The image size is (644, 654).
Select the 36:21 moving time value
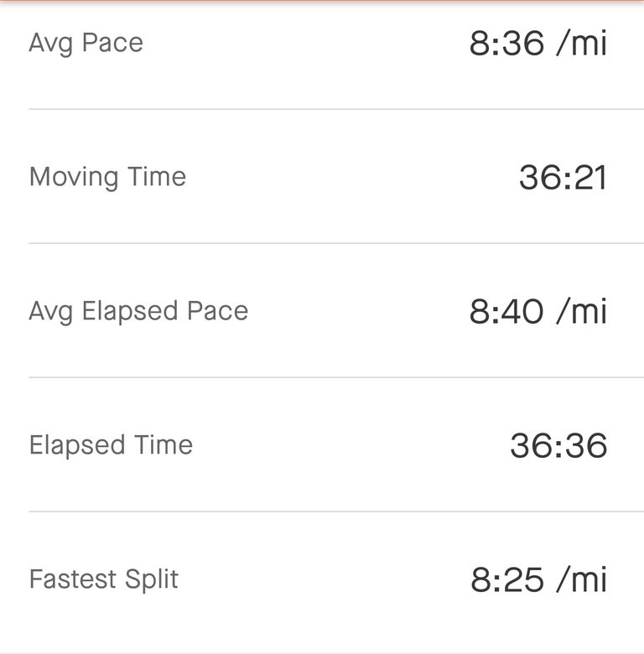pos(563,177)
